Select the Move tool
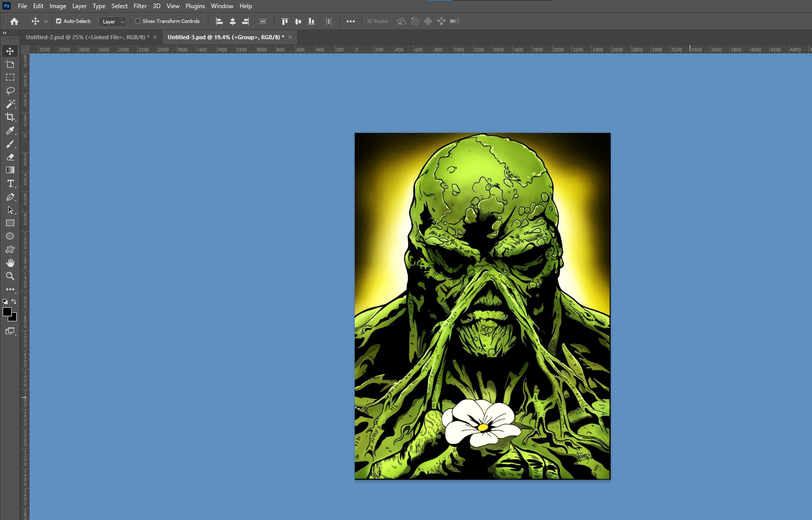Image resolution: width=812 pixels, height=520 pixels. pyautogui.click(x=10, y=51)
